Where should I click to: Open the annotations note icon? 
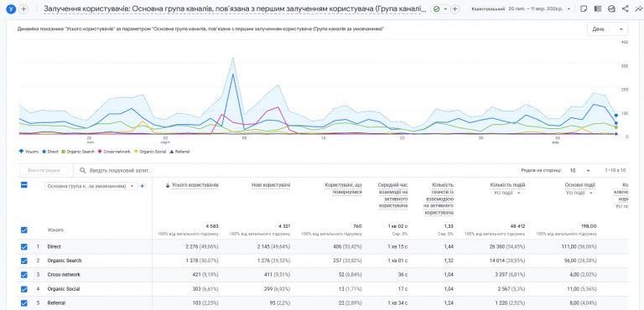(x=584, y=8)
